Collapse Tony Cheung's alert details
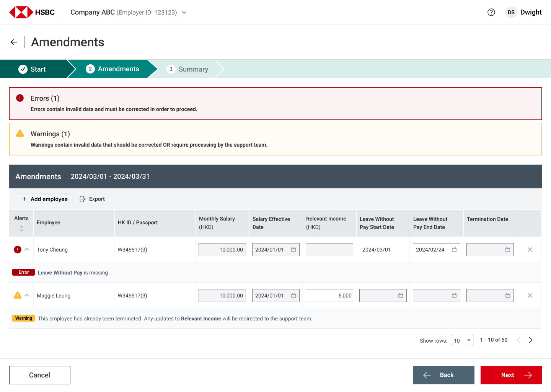The width and height of the screenshot is (551, 392). [x=27, y=249]
